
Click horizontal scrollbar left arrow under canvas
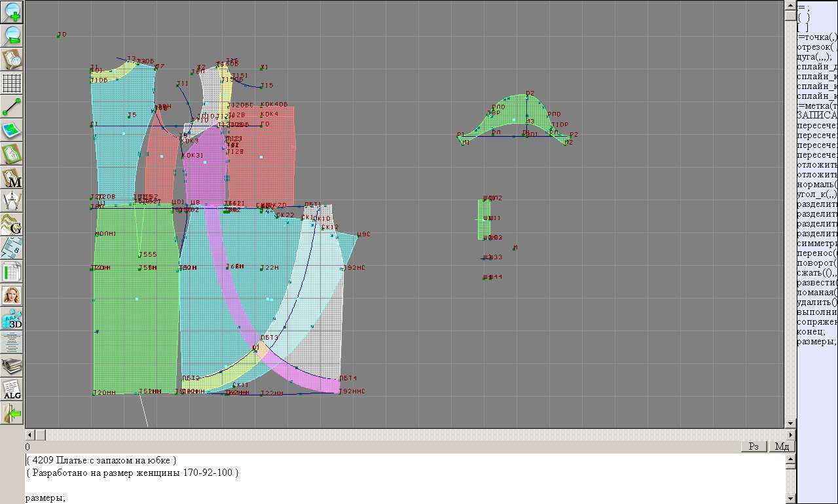29,435
